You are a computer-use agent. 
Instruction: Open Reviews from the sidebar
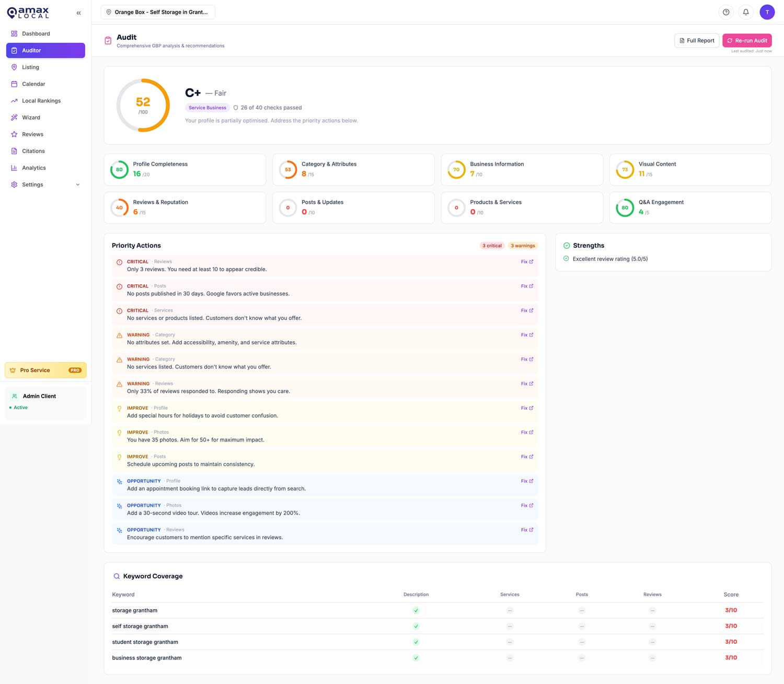coord(45,134)
